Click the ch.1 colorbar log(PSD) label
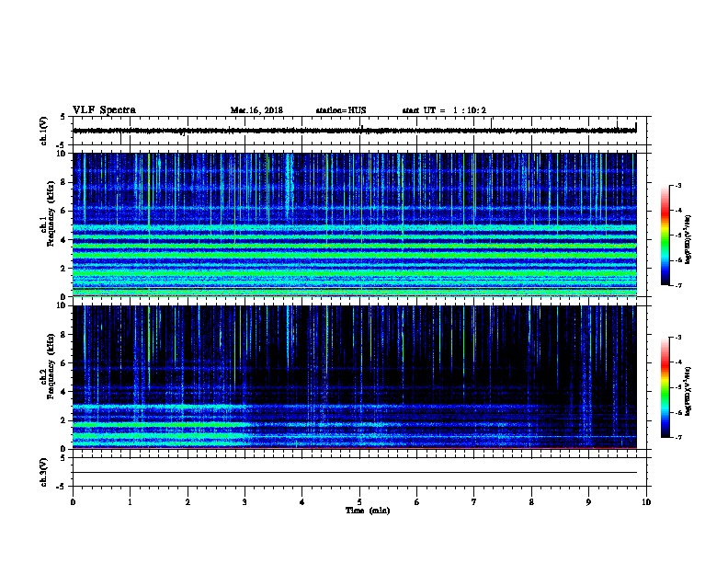 (688, 239)
